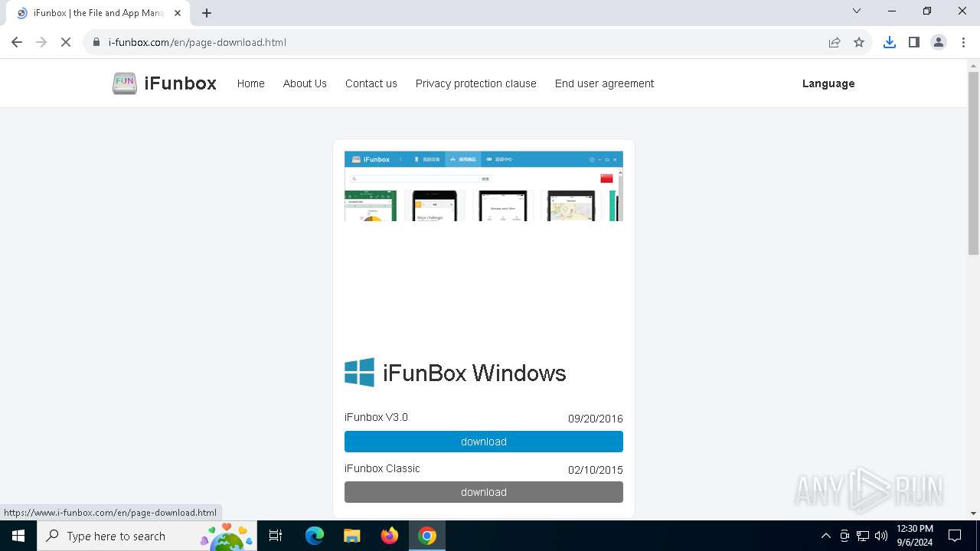The image size is (980, 551).
Task: Click the iFunbox logo icon in header
Action: tap(125, 83)
